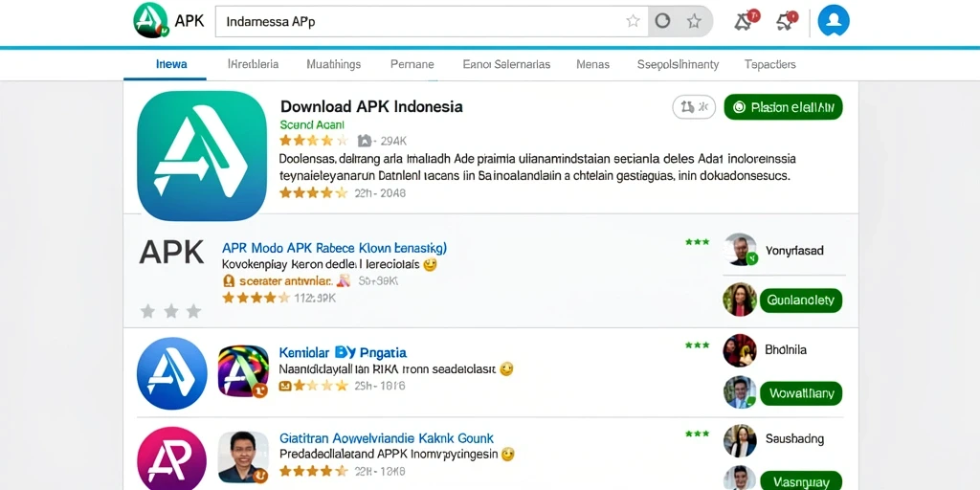Open the 'Kemiolar By Pngatia' result link

pyautogui.click(x=343, y=353)
